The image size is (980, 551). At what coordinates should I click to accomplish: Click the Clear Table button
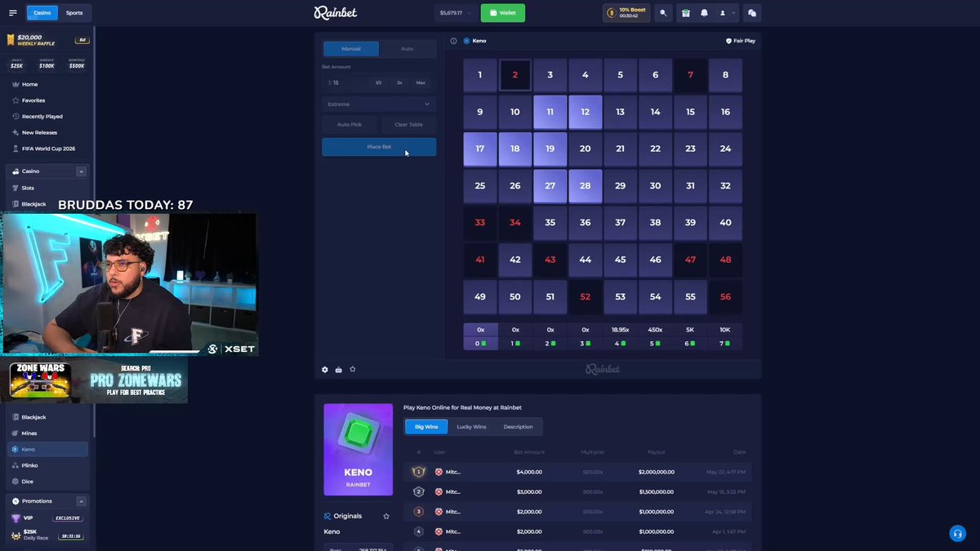click(x=408, y=125)
